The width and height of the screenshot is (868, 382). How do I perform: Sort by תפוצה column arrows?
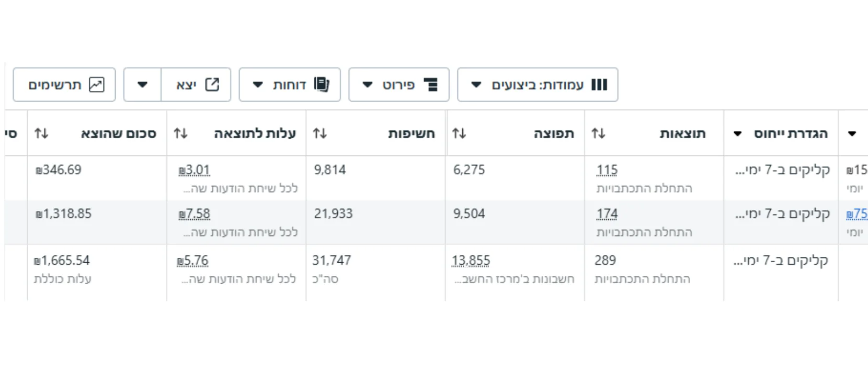tap(459, 133)
